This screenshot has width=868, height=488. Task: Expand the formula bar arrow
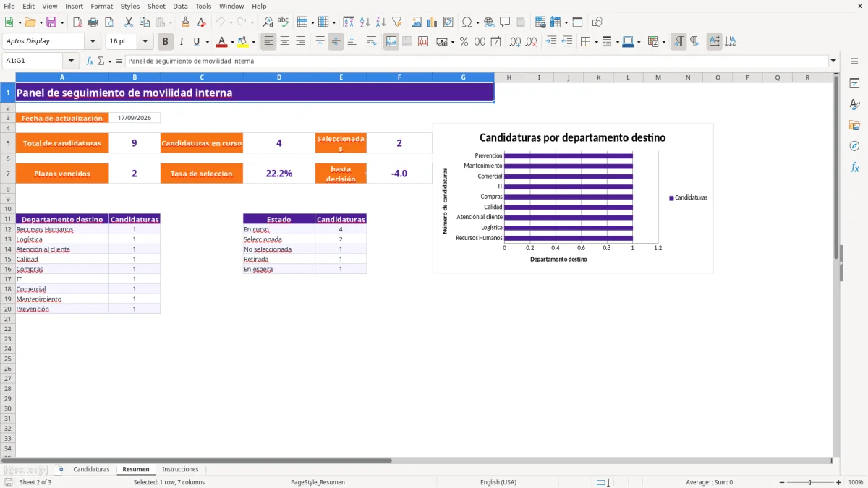pyautogui.click(x=833, y=61)
